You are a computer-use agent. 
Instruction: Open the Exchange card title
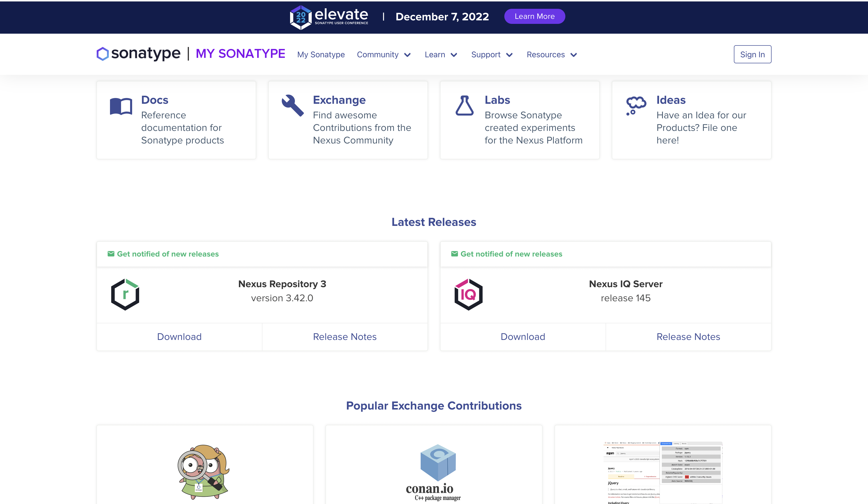(339, 100)
